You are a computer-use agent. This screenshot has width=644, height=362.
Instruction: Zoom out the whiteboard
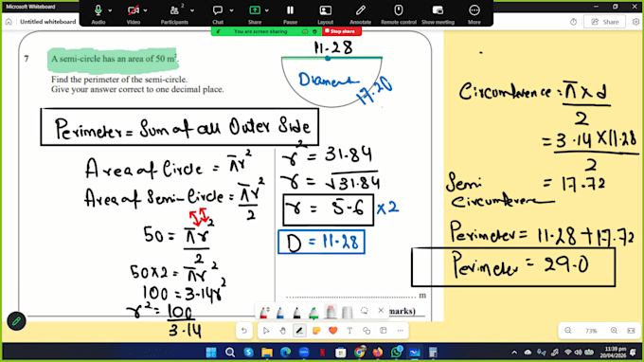[x=568, y=331]
